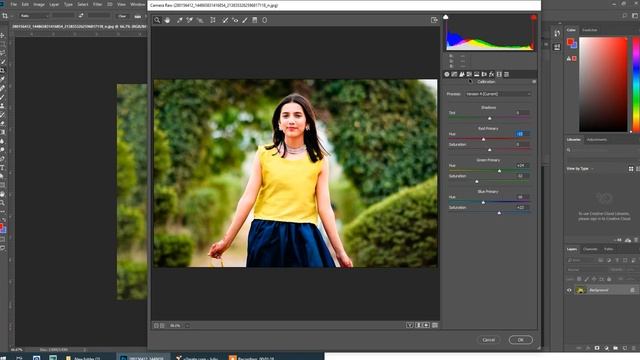The height and width of the screenshot is (360, 640).
Task: Select the White Balance eyedropper tool
Action: coord(180,20)
